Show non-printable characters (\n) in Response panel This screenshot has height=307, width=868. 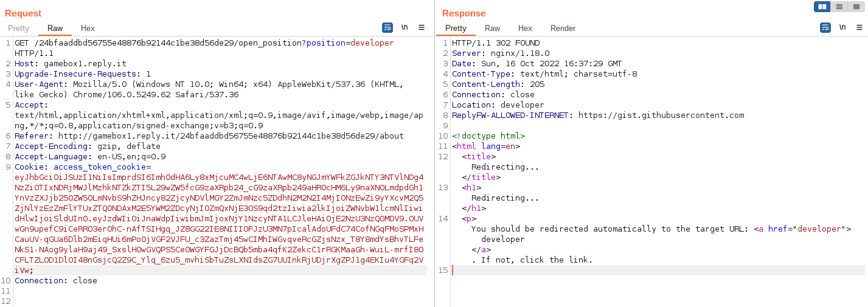point(842,28)
